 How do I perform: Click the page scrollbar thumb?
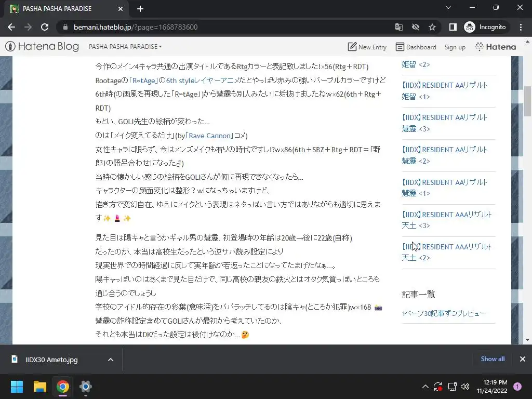tap(527, 101)
